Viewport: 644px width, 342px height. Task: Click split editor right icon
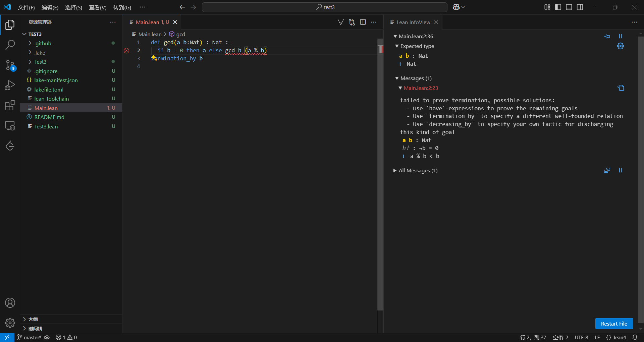tap(363, 22)
